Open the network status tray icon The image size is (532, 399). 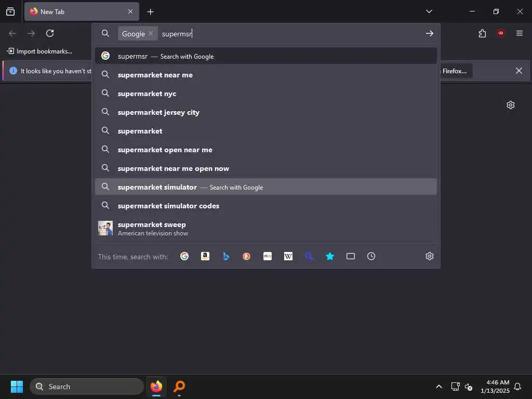point(455,387)
